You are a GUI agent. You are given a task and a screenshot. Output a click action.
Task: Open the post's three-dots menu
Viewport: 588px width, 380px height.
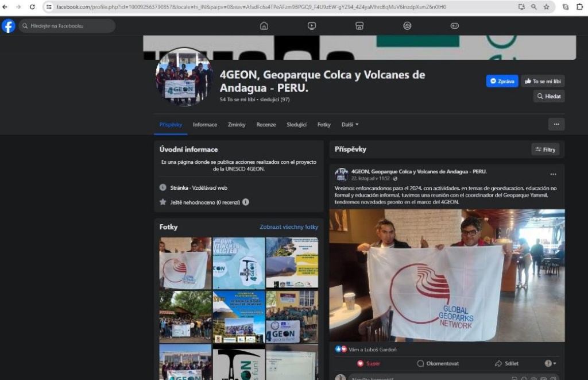coord(553,174)
